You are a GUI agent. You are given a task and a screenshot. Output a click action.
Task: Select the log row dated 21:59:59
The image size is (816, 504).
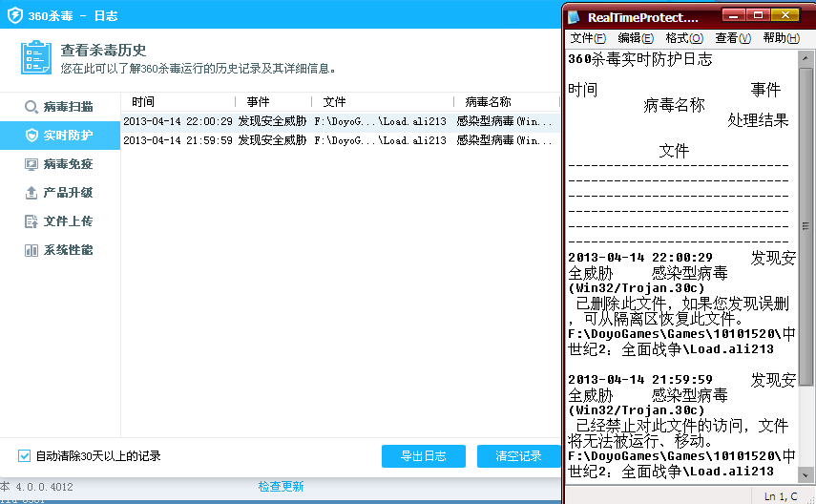[341, 140]
